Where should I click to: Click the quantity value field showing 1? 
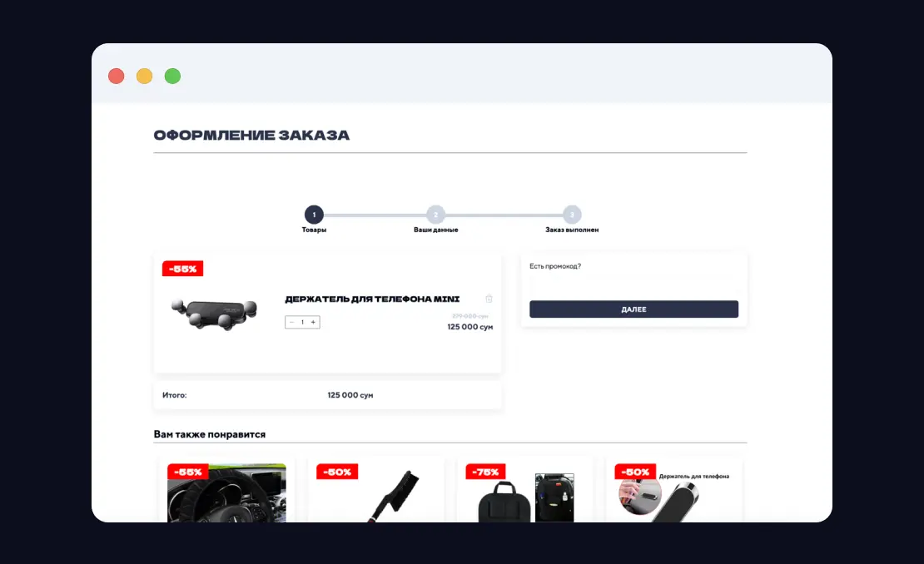point(302,322)
